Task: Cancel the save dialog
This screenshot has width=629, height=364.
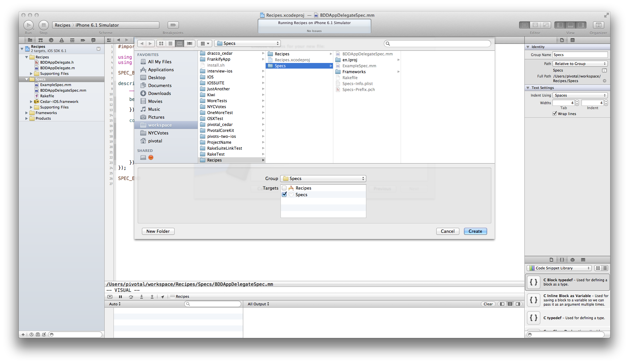Action: click(447, 231)
